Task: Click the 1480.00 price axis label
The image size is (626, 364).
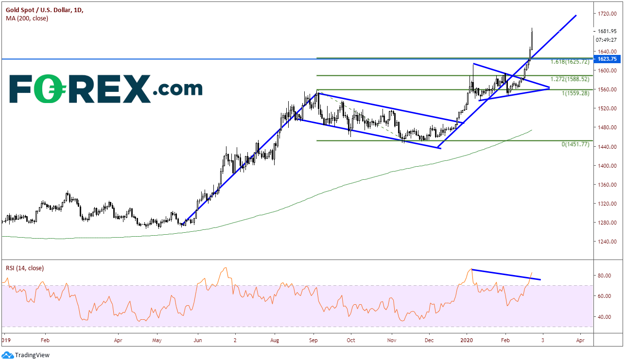Action: (607, 128)
